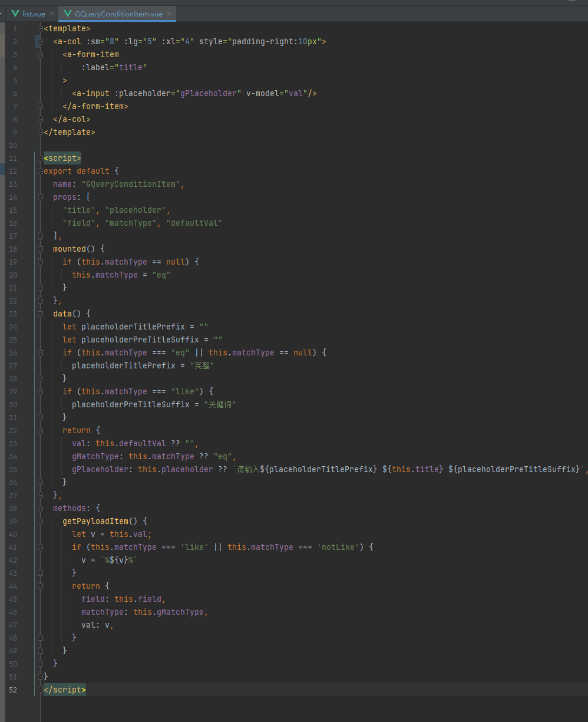Image resolution: width=588 pixels, height=722 pixels.
Task: Click the "field" prop string on line 16
Action: [79, 223]
